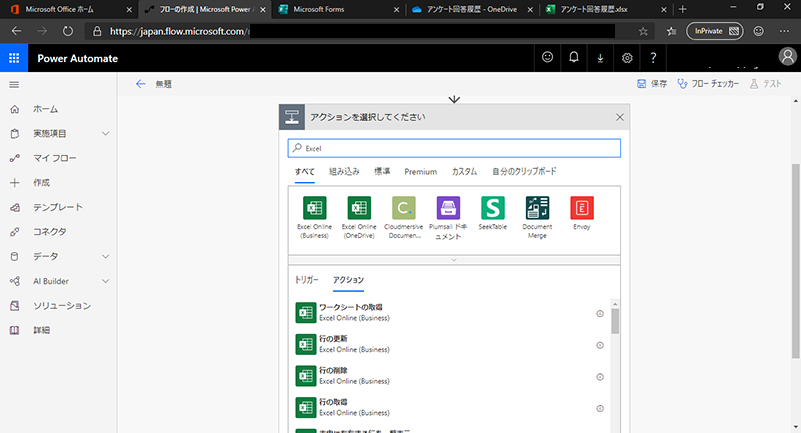Image resolution: width=801 pixels, height=433 pixels.
Task: Select Excel Online (Business) connector icon
Action: (315, 208)
